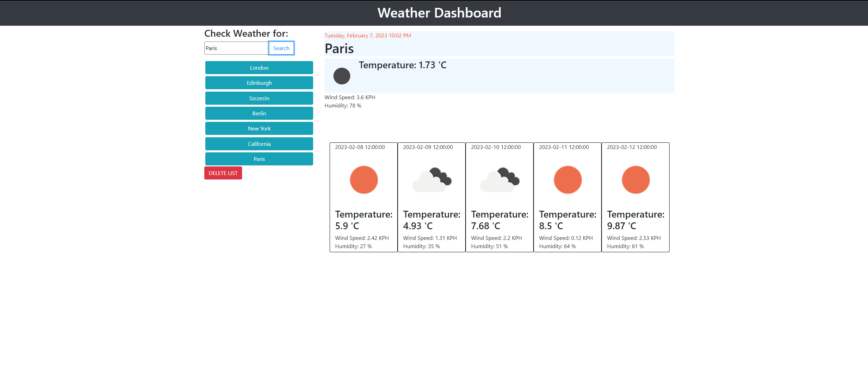Image resolution: width=868 pixels, height=372 pixels.
Task: Click the Weather Dashboard title banner
Action: pos(434,13)
